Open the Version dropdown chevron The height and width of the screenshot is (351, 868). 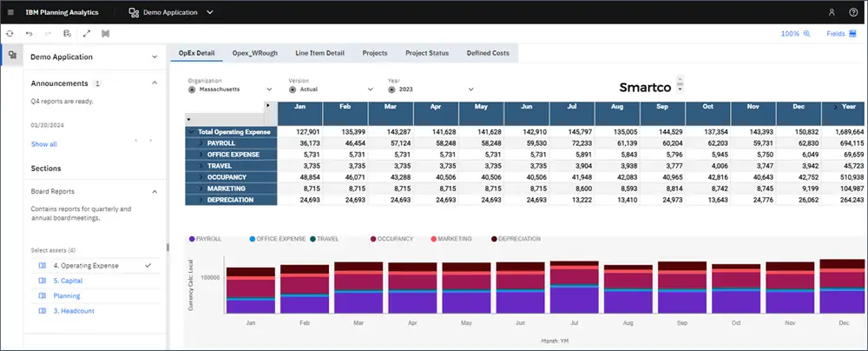pyautogui.click(x=371, y=89)
